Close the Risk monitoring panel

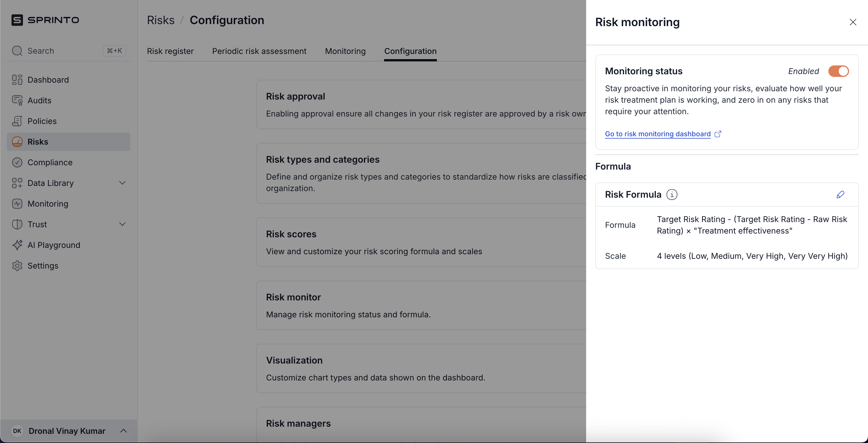[x=852, y=22]
